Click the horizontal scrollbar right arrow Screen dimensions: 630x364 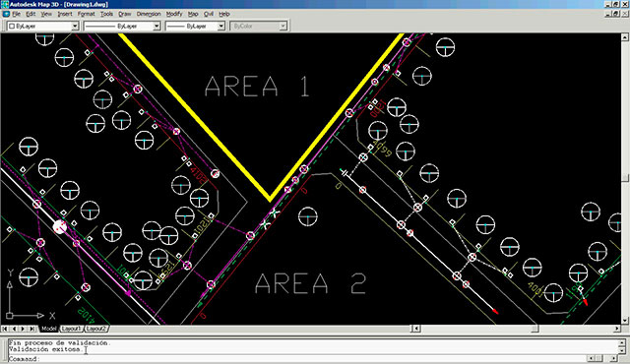[617, 329]
